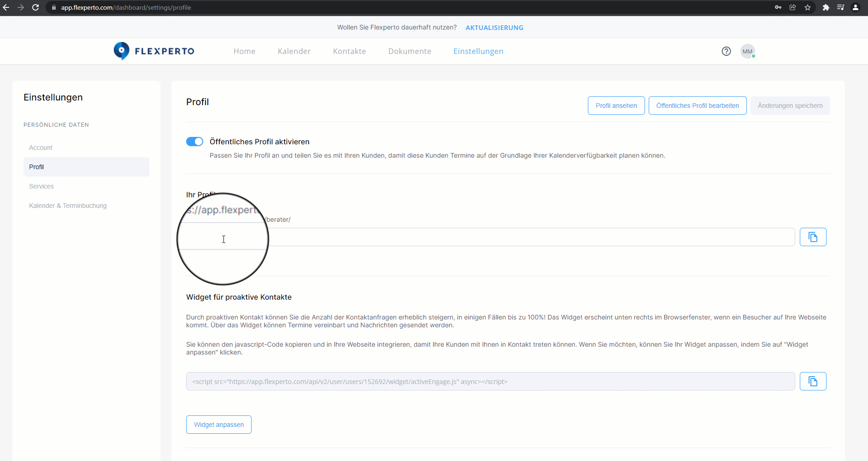Click the Änderungen speichern button
Viewport: 868px width, 461px height.
coord(790,106)
